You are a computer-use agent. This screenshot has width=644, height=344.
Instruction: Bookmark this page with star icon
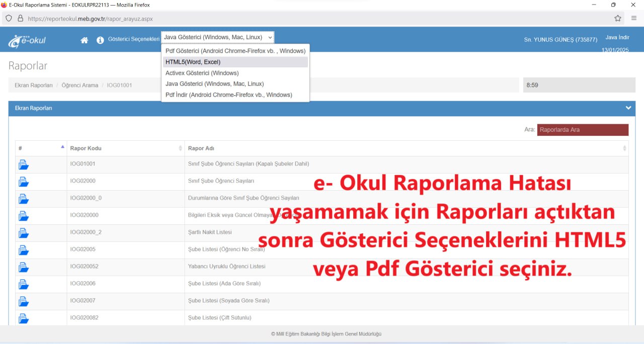point(617,19)
